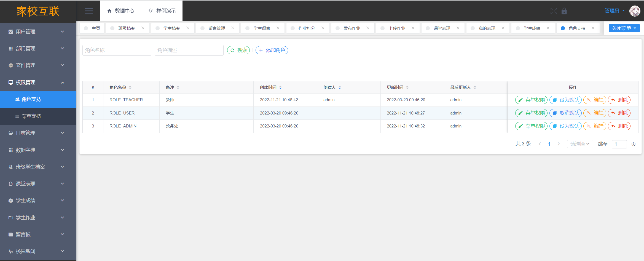Sort by 角色名称 column arrows
644x261 pixels.
point(130,87)
